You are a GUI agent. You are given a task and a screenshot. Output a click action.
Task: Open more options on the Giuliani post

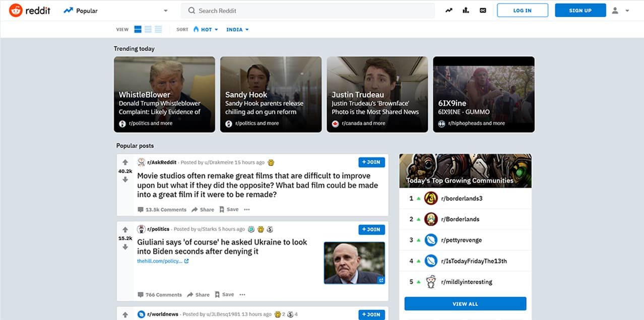click(242, 295)
